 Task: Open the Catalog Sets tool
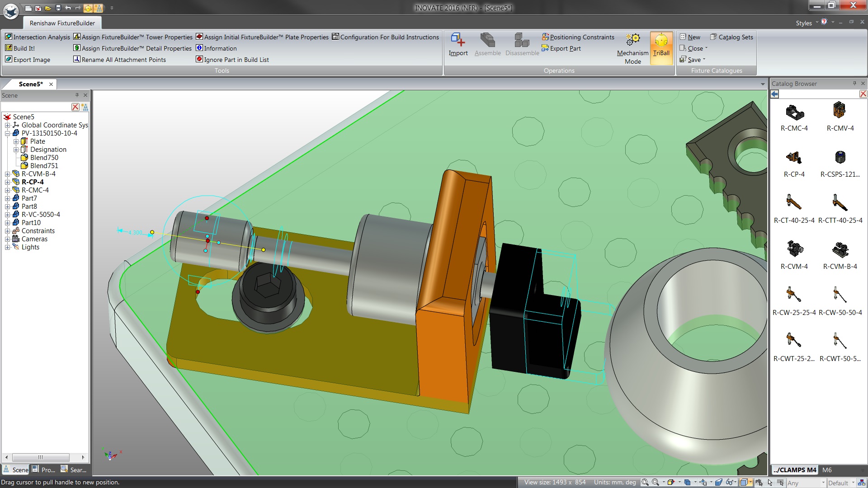pos(731,37)
